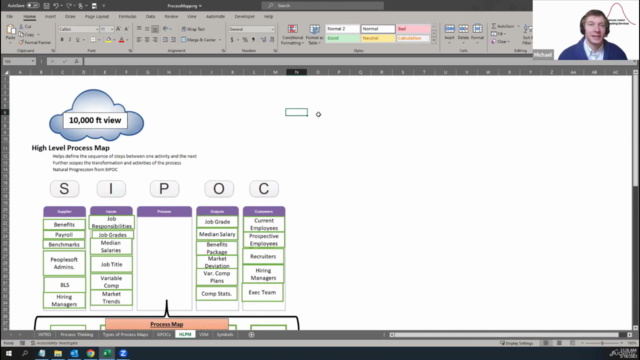This screenshot has width=640, height=360.
Task: Save the workbook with the disk icon
Action: [47, 6]
